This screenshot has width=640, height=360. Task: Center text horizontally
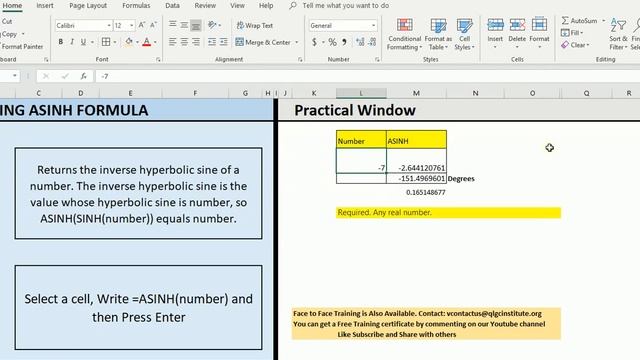(x=184, y=42)
